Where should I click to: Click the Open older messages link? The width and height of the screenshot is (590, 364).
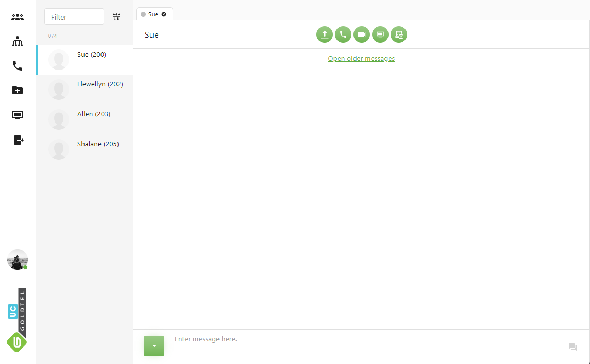[x=361, y=59]
